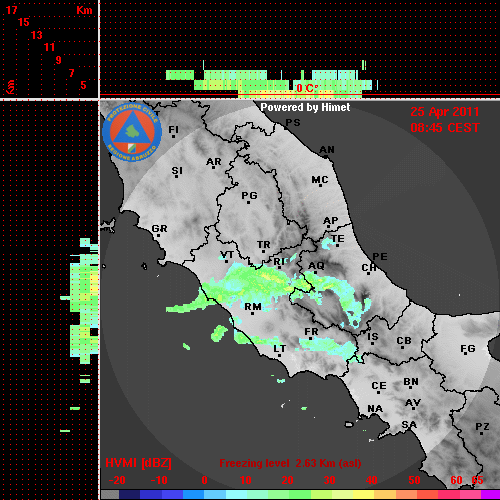Click the blue 0 dBZ scale color
Image resolution: width=500 pixels, height=500 pixels.
[x=194, y=495]
